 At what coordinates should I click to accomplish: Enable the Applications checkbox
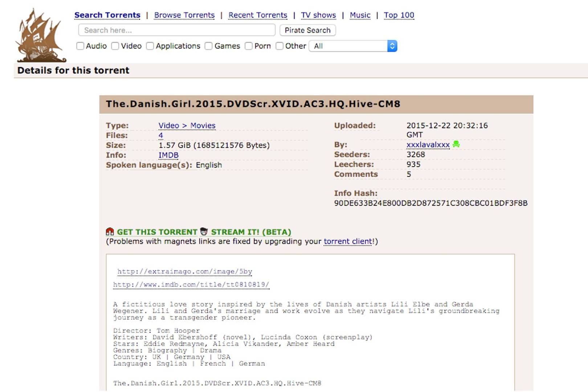pos(150,46)
